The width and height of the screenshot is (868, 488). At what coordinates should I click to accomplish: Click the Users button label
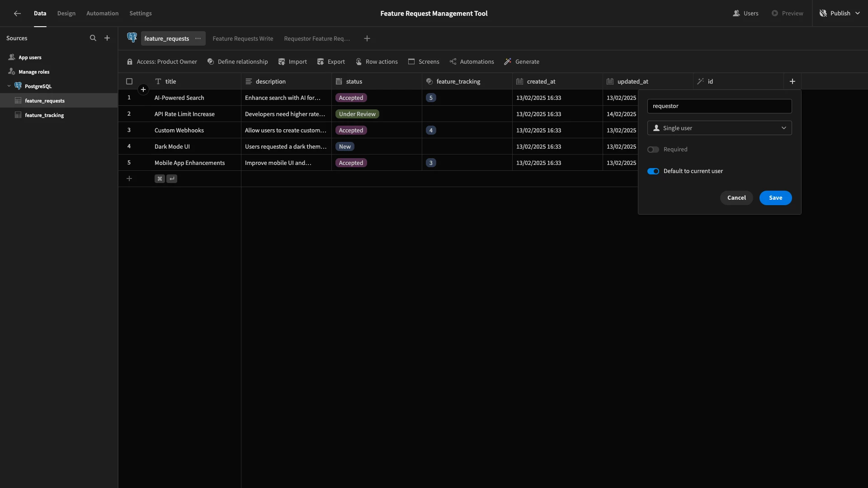click(751, 14)
